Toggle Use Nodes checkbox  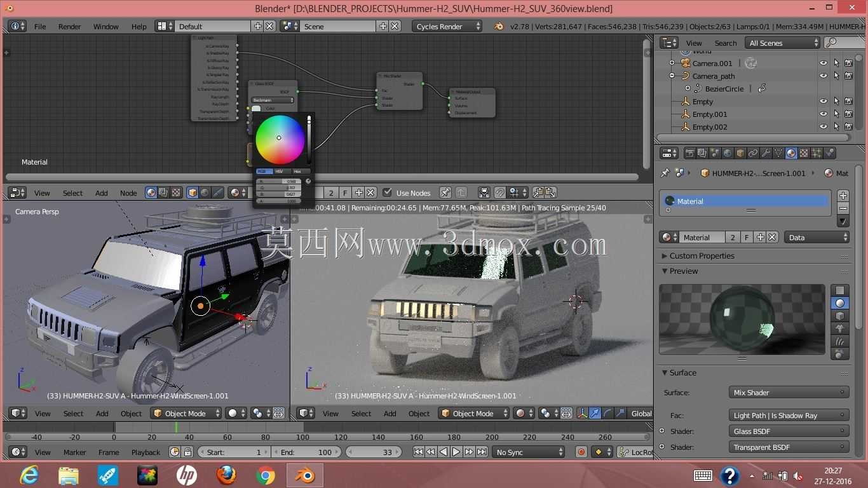click(x=387, y=193)
